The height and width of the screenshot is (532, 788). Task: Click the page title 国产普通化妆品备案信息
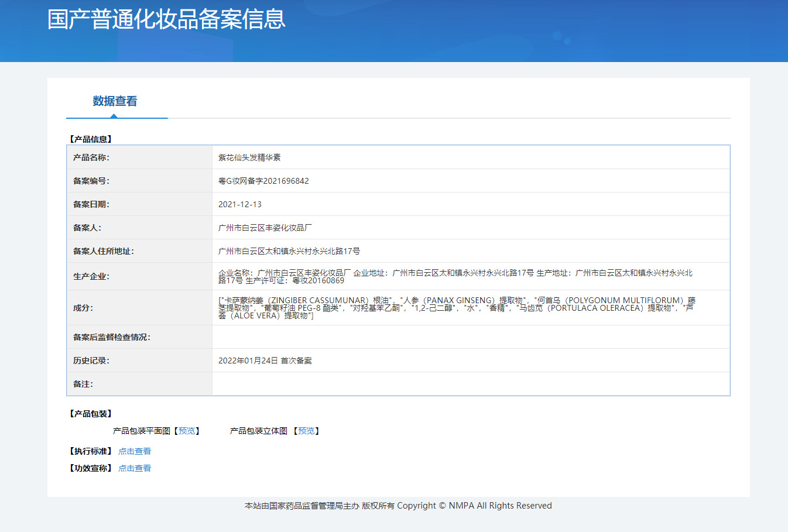point(166,19)
